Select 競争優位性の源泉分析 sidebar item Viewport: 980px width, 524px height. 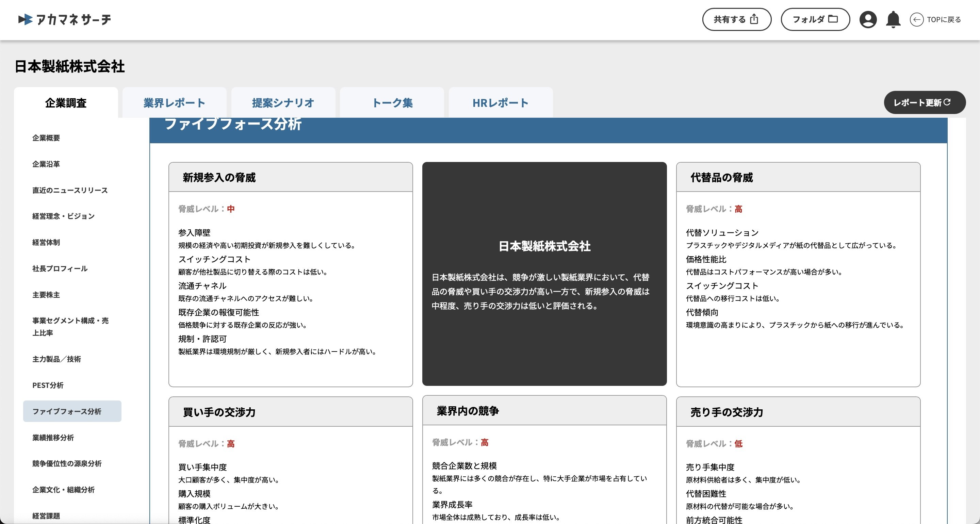coord(67,463)
